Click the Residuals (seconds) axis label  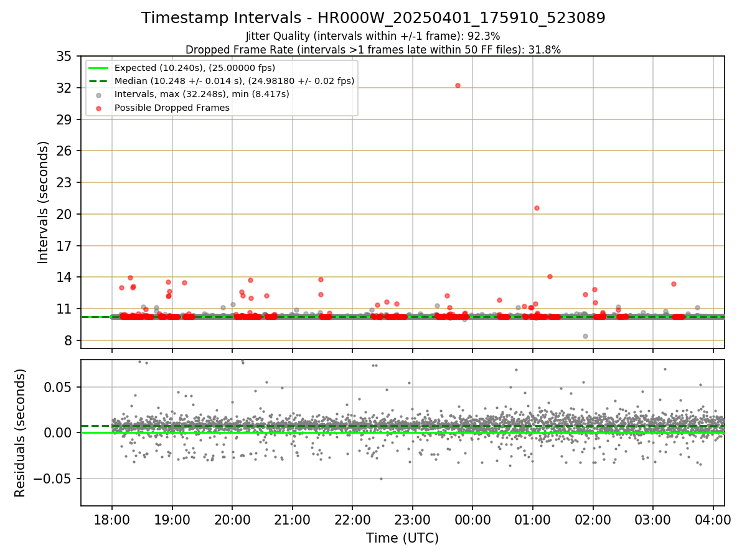pos(20,432)
